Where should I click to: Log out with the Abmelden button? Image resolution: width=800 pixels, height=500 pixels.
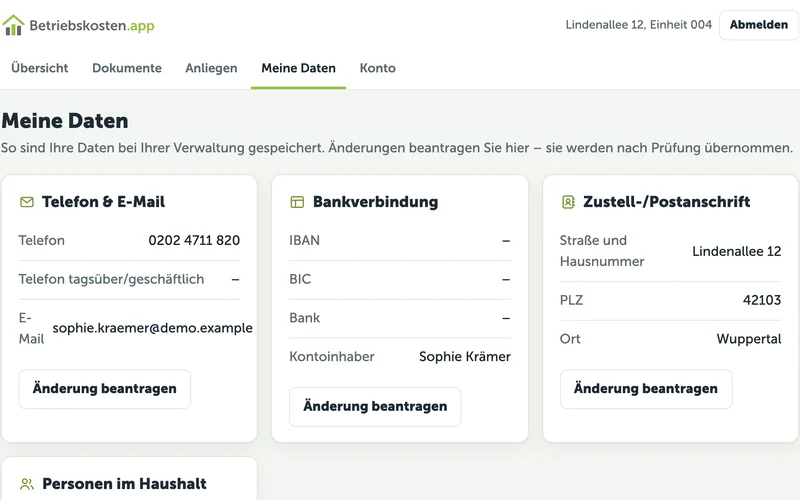click(x=759, y=24)
